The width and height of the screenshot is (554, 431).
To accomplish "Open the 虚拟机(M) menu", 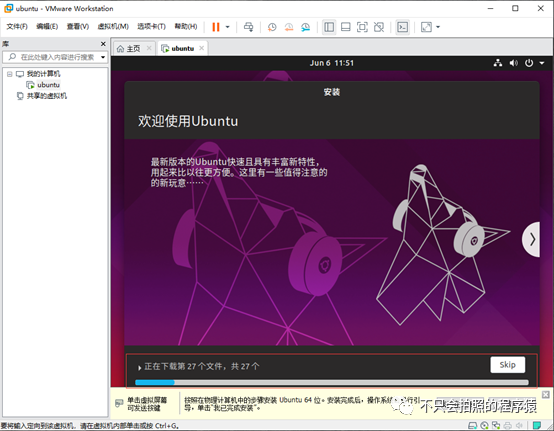I will tap(113, 26).
